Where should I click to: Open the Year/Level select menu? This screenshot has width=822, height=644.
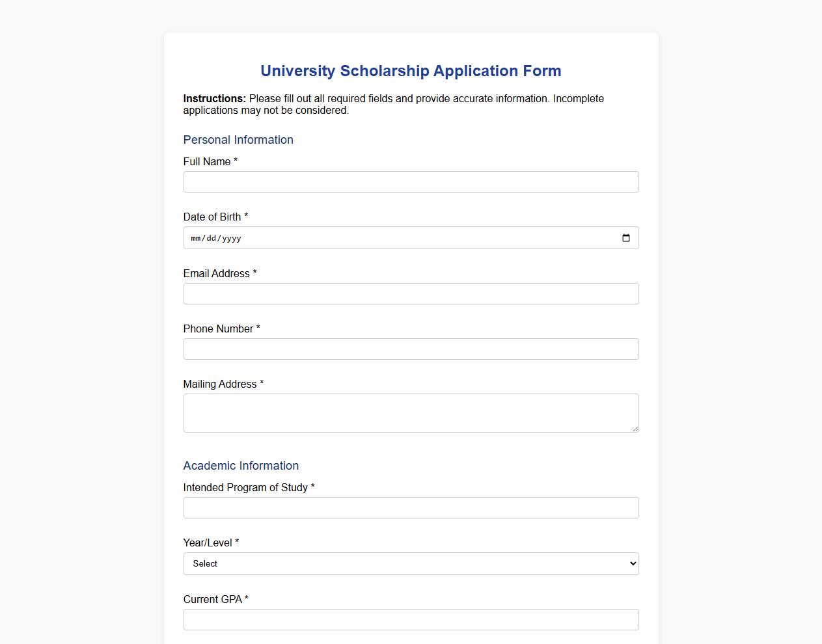410,563
